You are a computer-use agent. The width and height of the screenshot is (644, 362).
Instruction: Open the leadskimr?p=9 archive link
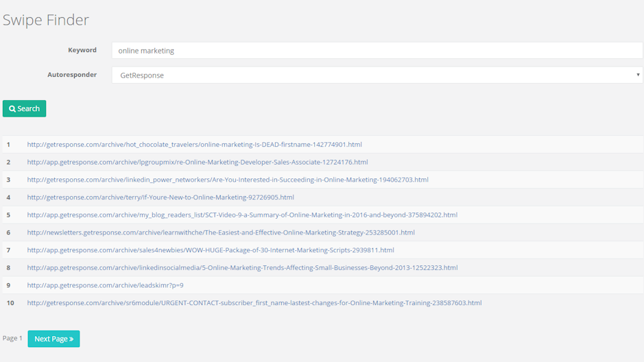[105, 285]
